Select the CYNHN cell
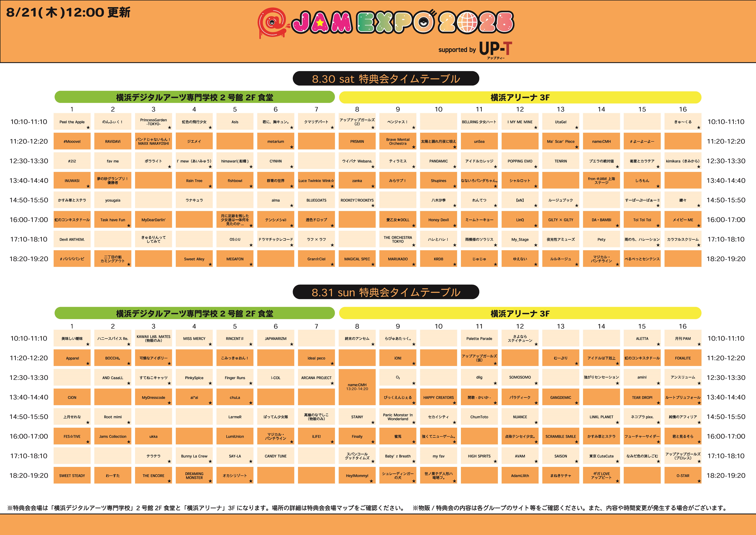This screenshot has height=535, width=756. [276, 161]
